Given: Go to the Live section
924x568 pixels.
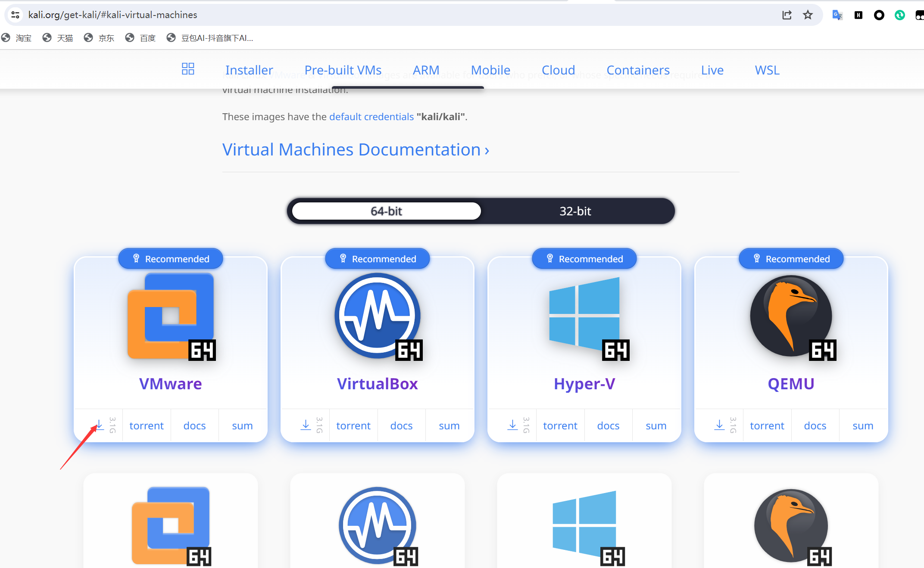Looking at the screenshot, I should [x=712, y=70].
